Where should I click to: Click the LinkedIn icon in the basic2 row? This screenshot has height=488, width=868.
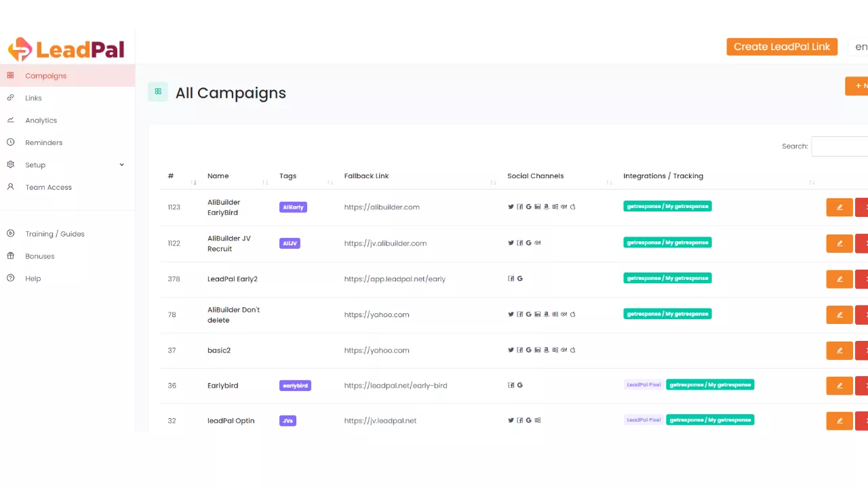click(x=537, y=350)
